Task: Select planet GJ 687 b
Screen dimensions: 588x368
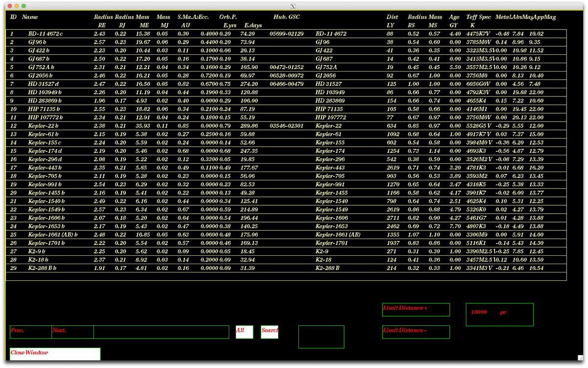Action: pos(286,59)
